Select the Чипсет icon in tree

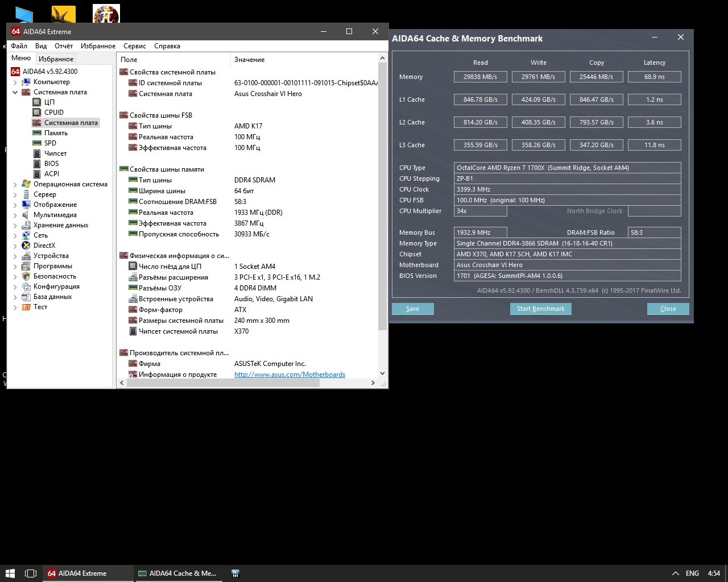pyautogui.click(x=37, y=153)
